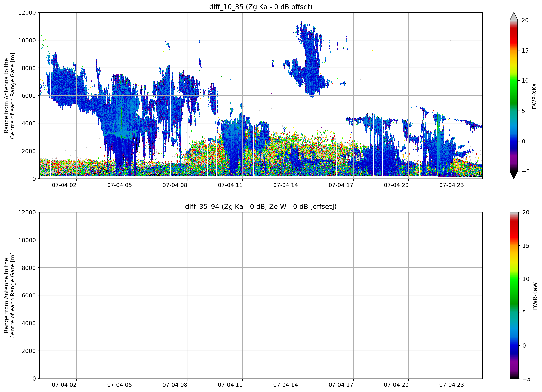
Task: Click the "0" tick on the DWR-KaW colorbar
Action: (x=524, y=345)
